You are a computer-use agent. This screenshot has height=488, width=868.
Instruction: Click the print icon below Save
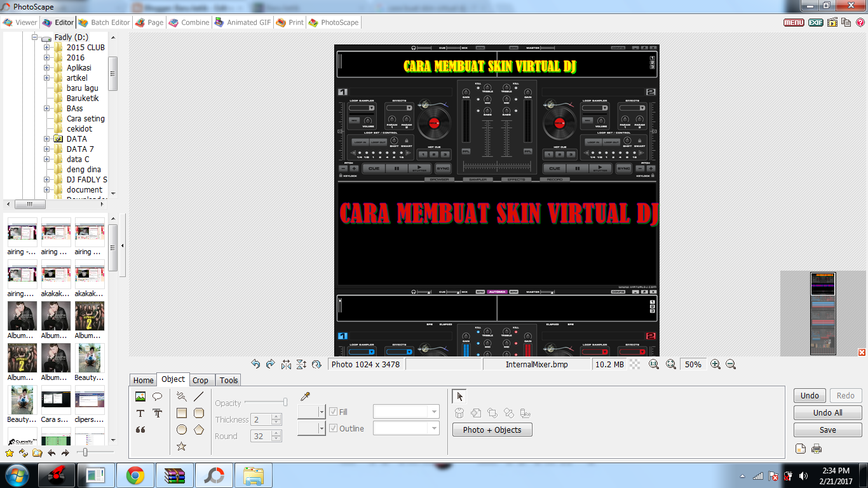tap(817, 449)
